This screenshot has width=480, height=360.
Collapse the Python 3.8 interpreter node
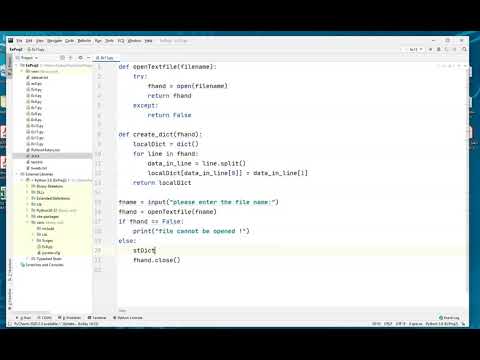(22, 180)
